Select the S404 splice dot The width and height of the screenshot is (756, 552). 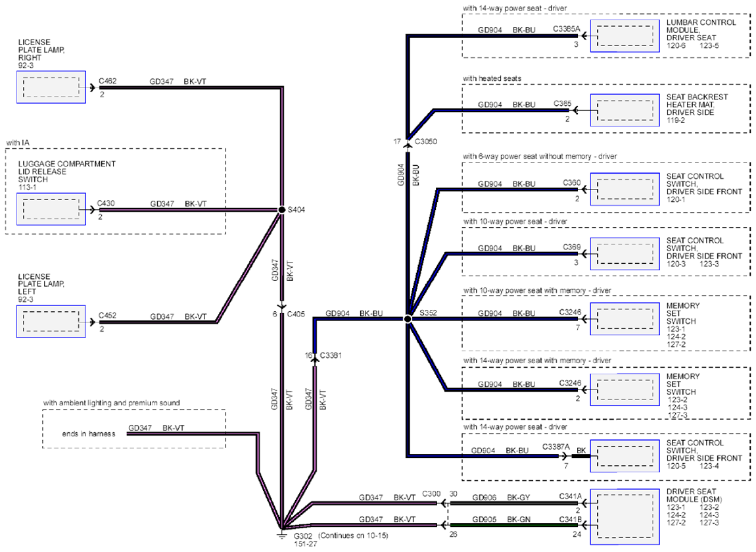281,209
